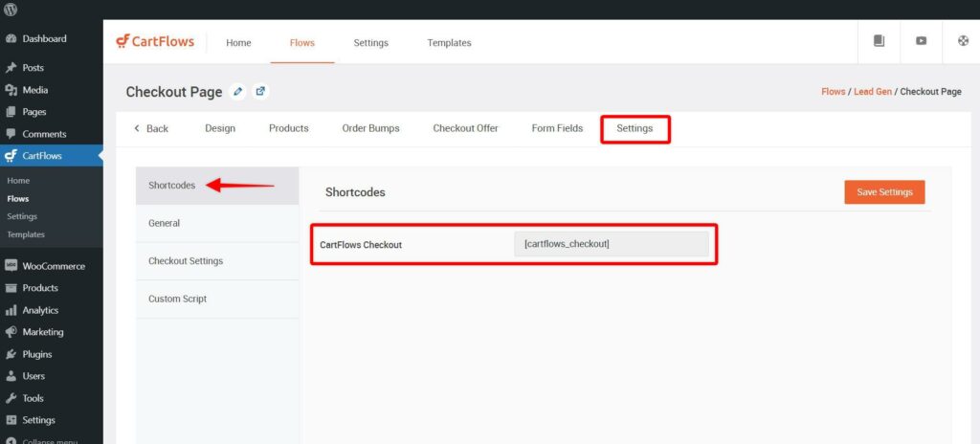Open the knowledge base book icon
The height and width of the screenshot is (444, 980).
point(879,40)
